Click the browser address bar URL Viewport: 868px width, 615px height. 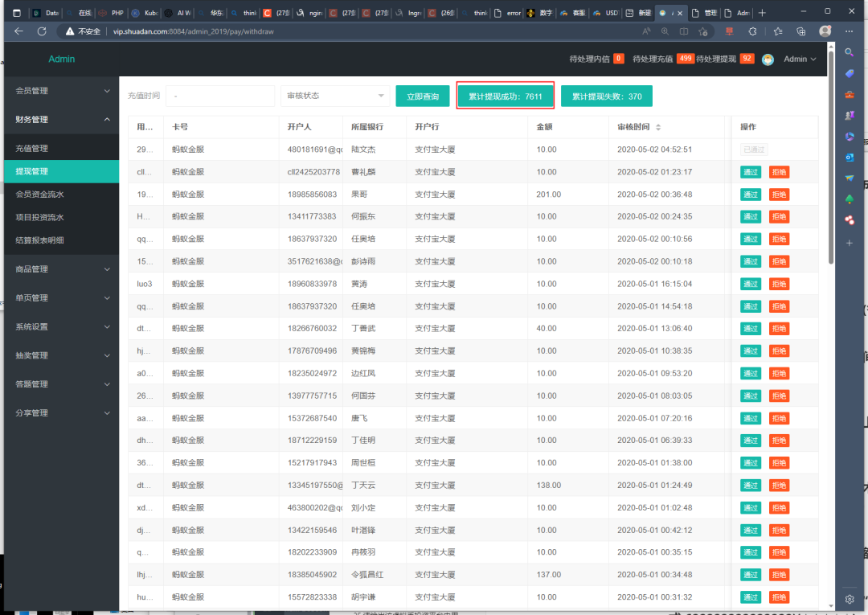193,31
